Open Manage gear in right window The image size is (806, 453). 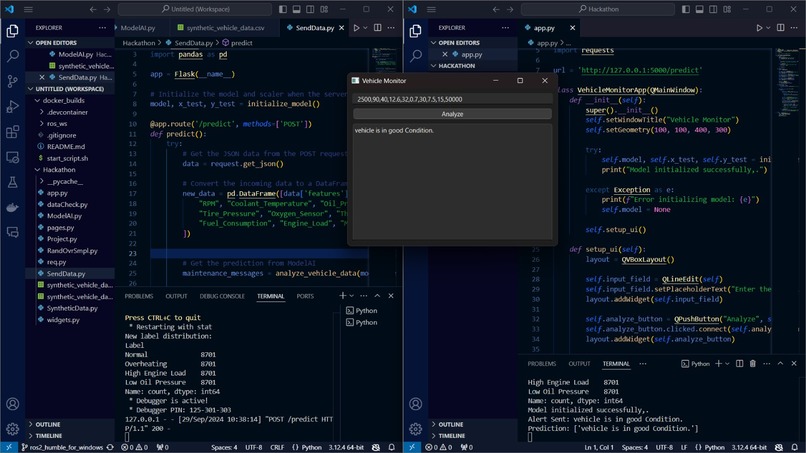tap(416, 428)
